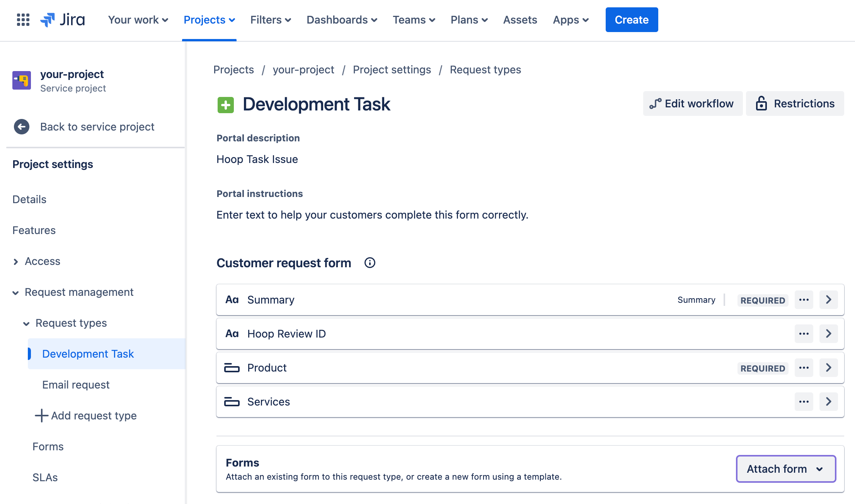This screenshot has width=855, height=504.
Task: Open the Restrictions lock button
Action: click(795, 104)
